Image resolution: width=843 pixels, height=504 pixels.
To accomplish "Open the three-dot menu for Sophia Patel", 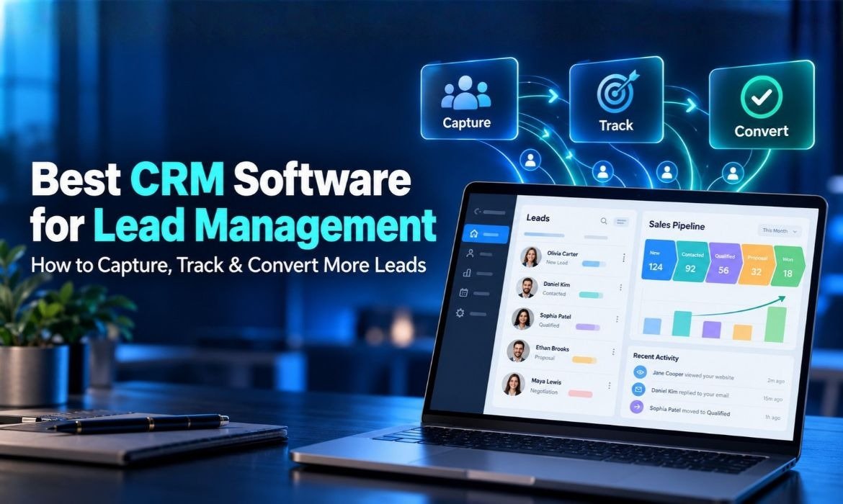I will pyautogui.click(x=617, y=319).
